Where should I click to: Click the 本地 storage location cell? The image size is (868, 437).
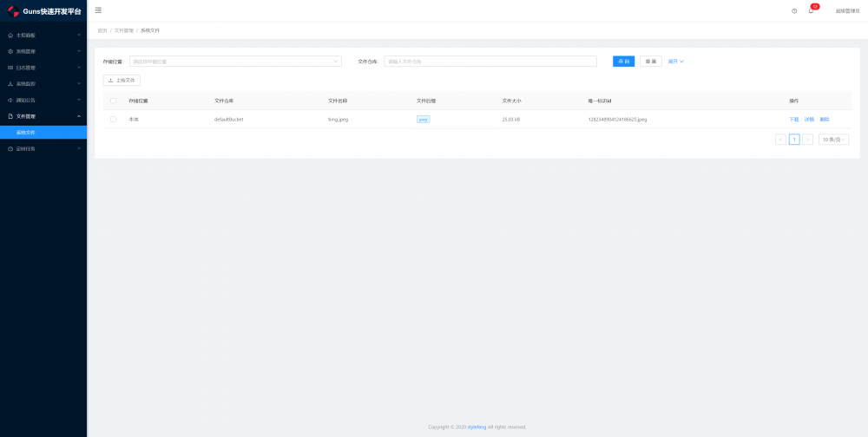134,119
